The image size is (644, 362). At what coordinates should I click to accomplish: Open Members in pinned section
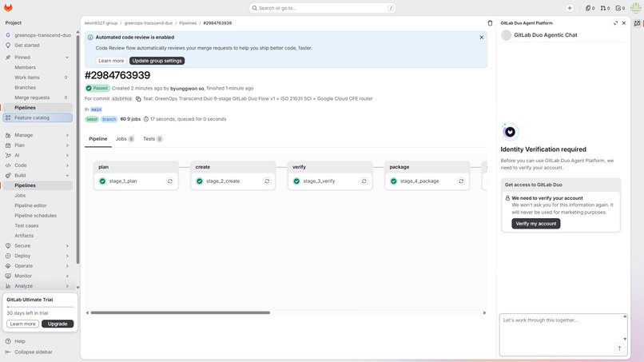pyautogui.click(x=38, y=67)
